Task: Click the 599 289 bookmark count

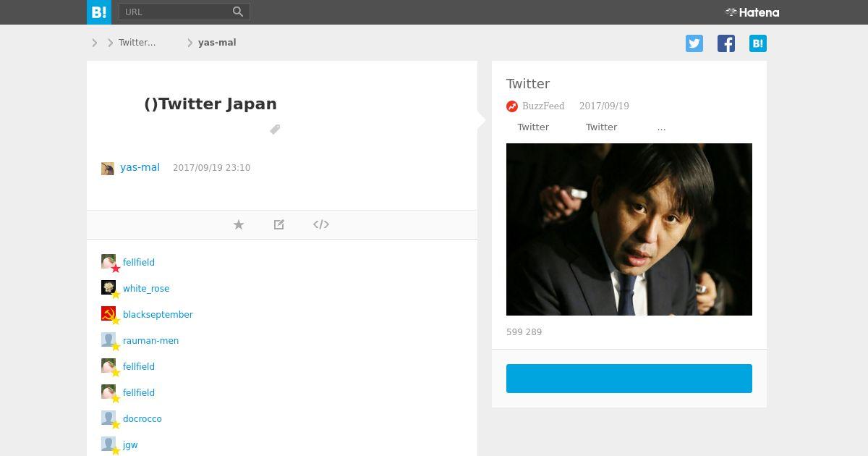Action: 524,332
